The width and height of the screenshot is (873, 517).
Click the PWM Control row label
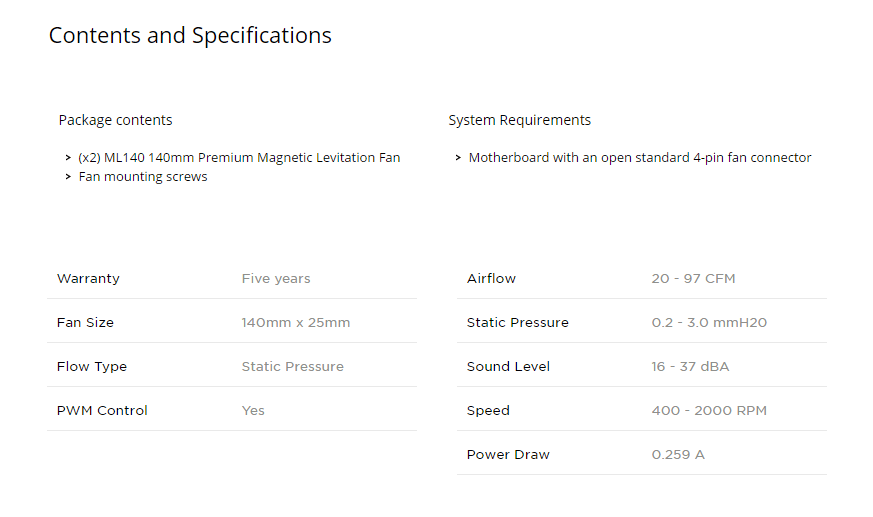[102, 411]
